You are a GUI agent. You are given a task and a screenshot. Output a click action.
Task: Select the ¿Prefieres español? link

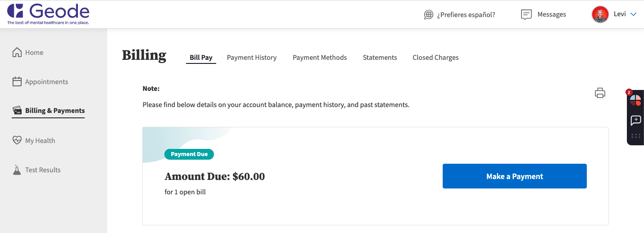[466, 14]
